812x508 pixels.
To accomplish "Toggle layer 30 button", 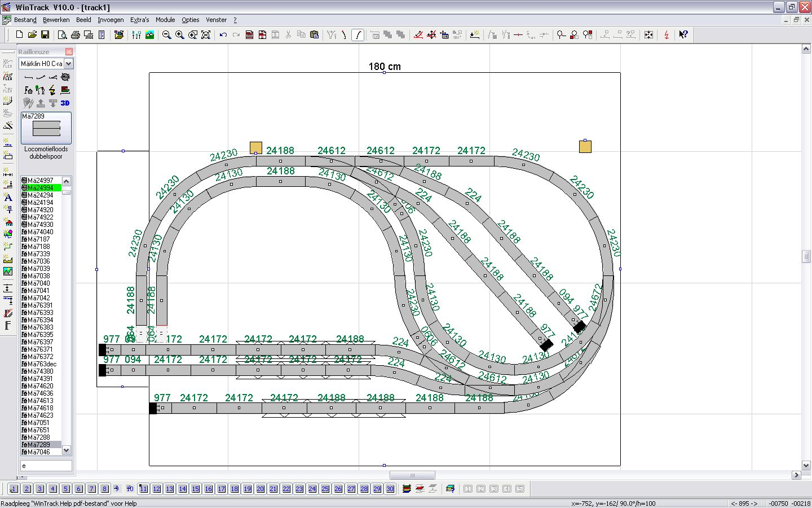I will tap(390, 489).
